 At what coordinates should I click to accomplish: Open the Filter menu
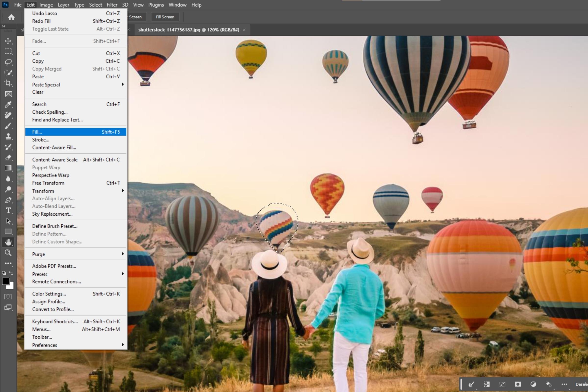coord(112,5)
